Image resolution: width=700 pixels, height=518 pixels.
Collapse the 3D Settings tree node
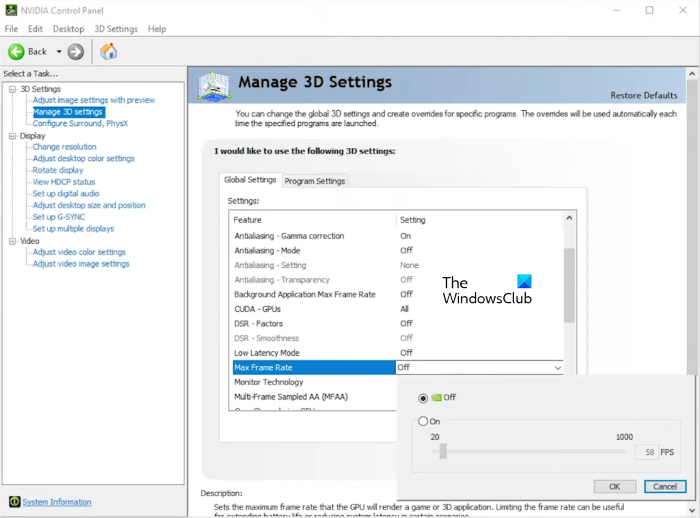(13, 89)
